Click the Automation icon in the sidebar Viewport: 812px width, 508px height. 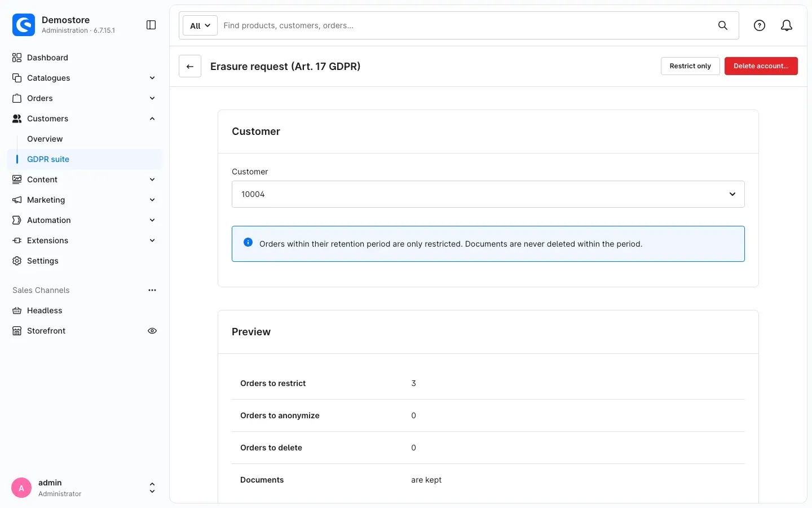coord(17,220)
